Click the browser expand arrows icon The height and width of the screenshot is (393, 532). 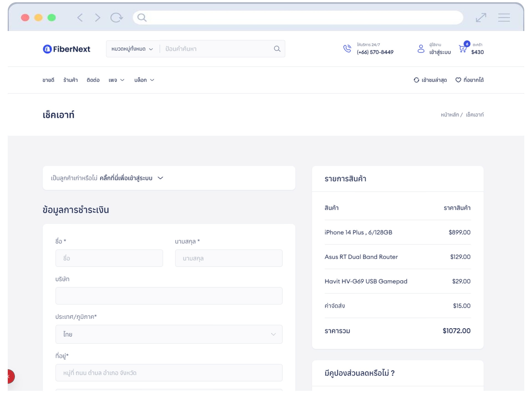481,18
